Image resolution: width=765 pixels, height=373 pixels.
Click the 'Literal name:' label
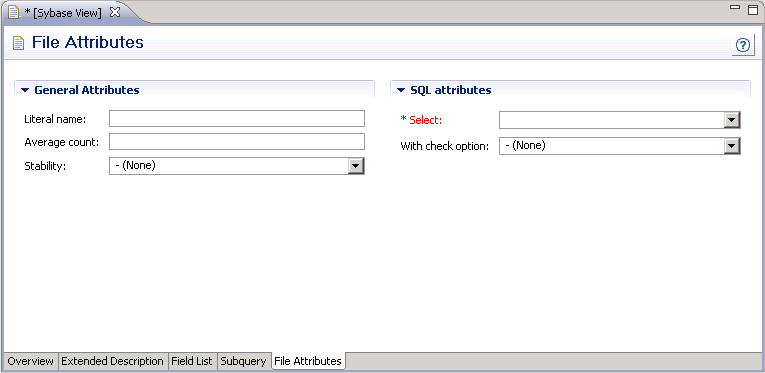(x=55, y=119)
